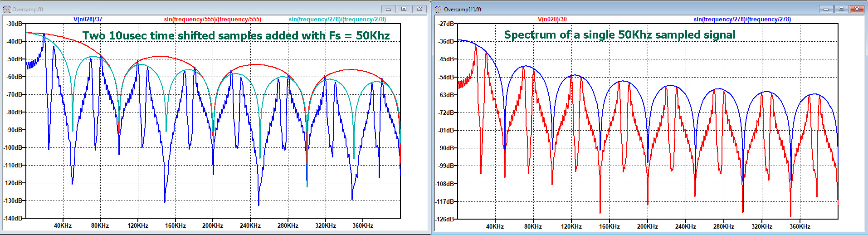Click the 160KHz label in Oversamp[1].fft
The image size is (868, 235).
click(609, 226)
